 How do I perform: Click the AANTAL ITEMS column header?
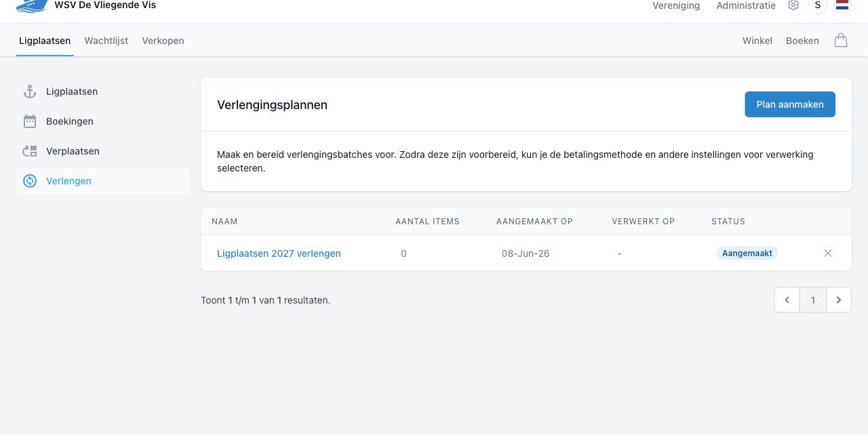coord(427,222)
